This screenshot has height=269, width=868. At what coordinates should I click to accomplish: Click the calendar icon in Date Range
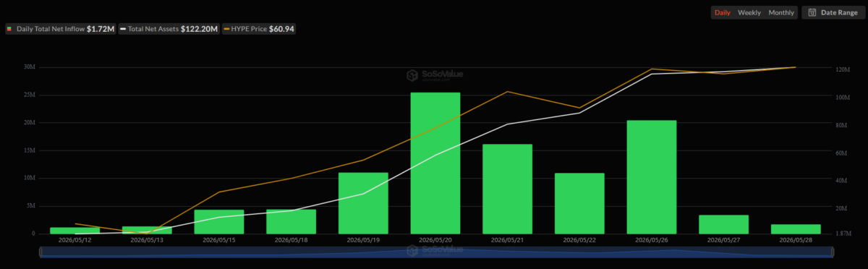click(812, 12)
